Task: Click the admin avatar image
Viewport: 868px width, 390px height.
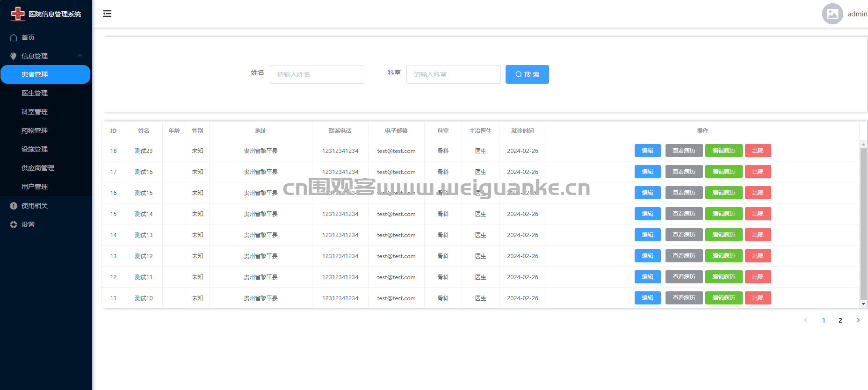Action: 832,14
